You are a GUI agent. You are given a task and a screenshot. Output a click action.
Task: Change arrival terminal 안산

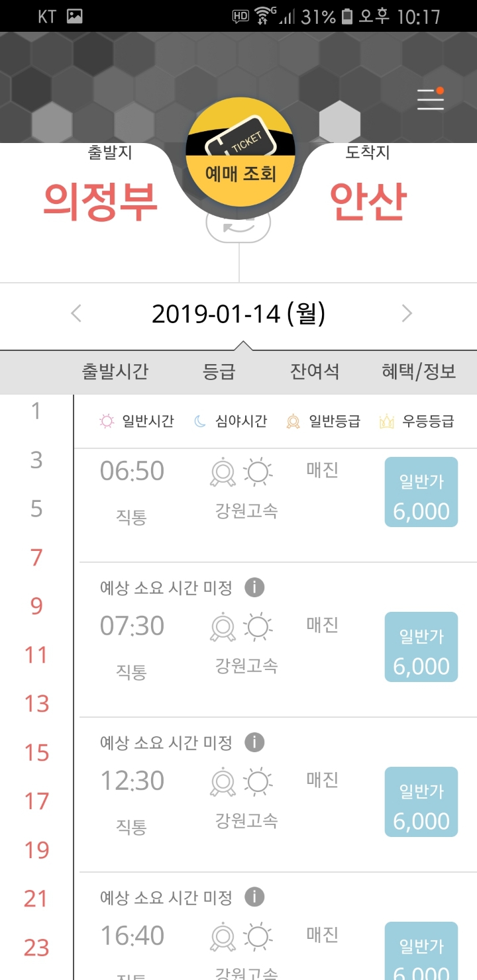(368, 201)
